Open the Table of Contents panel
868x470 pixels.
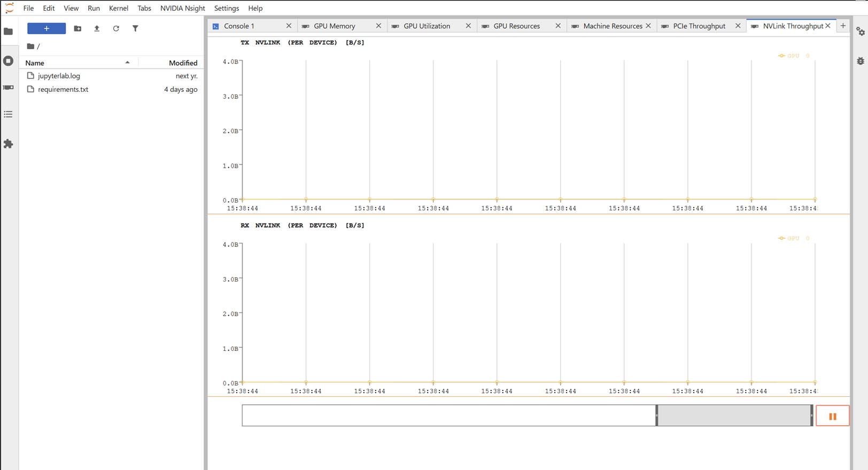point(9,114)
